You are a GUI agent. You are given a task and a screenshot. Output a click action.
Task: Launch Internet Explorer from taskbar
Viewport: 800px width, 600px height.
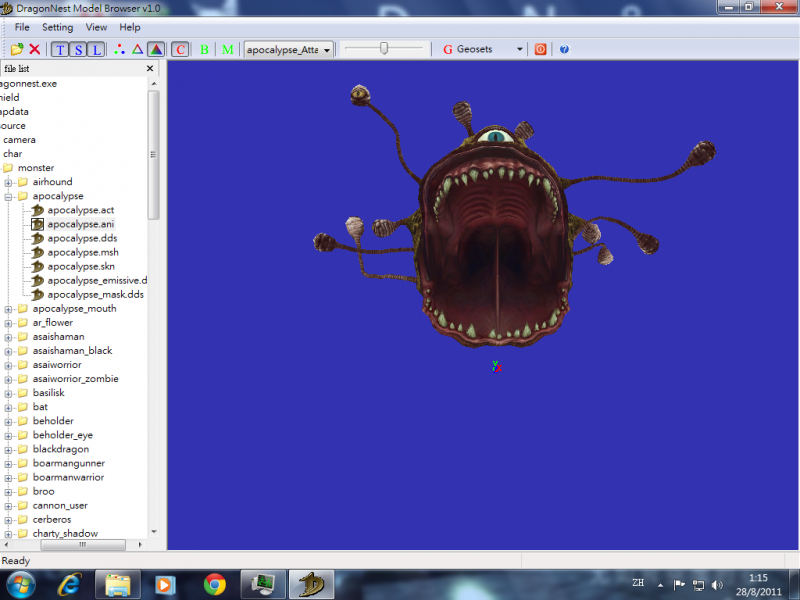[69, 585]
